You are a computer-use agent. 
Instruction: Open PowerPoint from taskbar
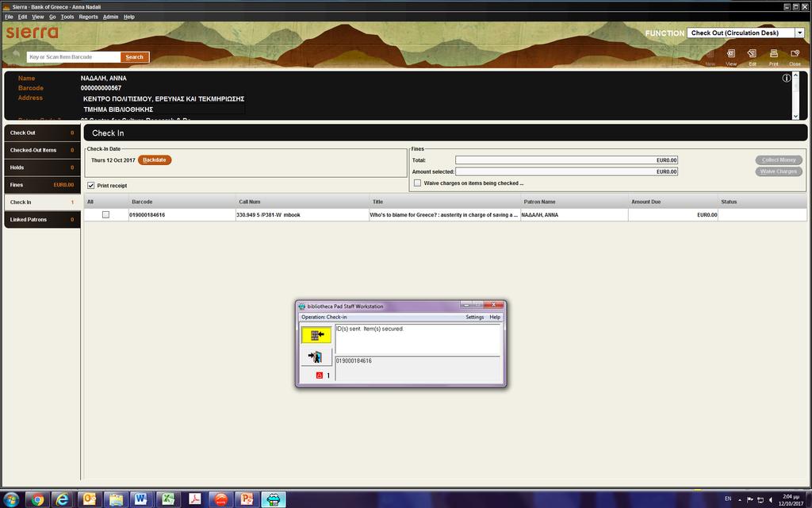(x=247, y=499)
